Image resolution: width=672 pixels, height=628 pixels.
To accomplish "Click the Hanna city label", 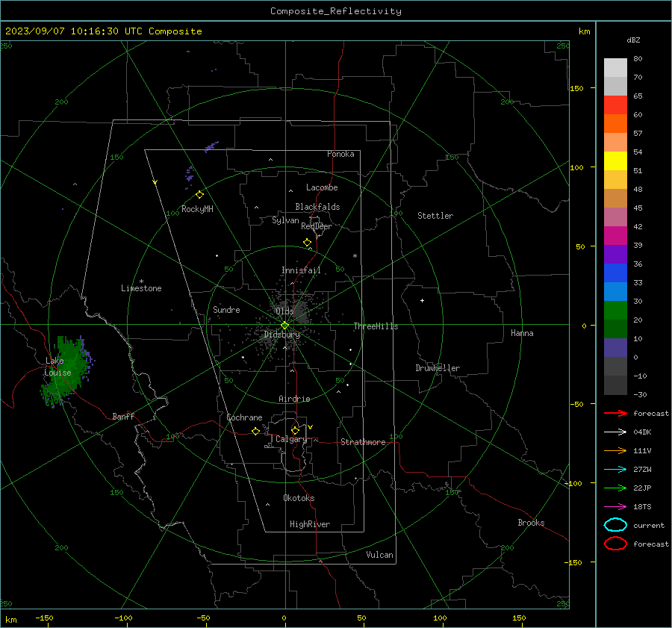I will coord(522,333).
